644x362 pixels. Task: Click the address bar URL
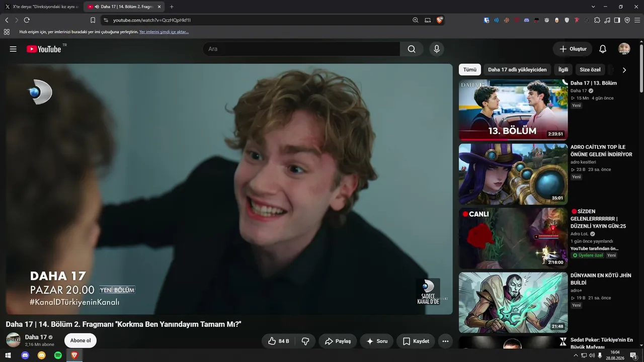pyautogui.click(x=152, y=20)
